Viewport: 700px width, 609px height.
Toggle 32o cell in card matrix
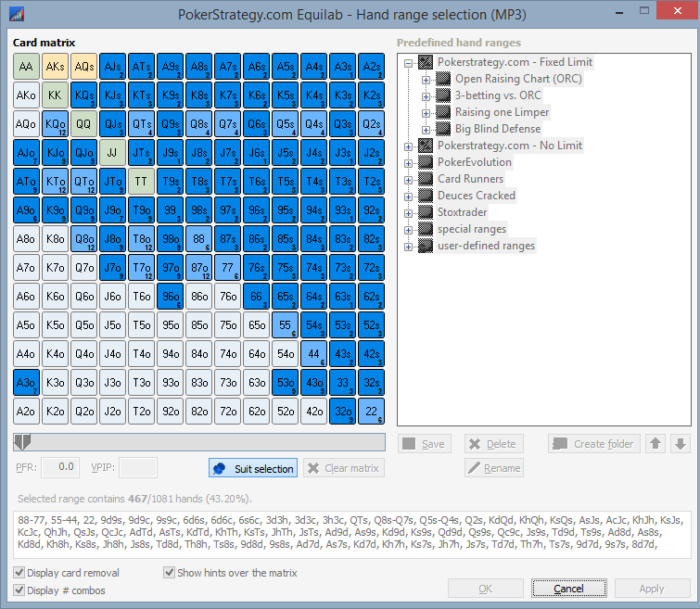tap(343, 412)
